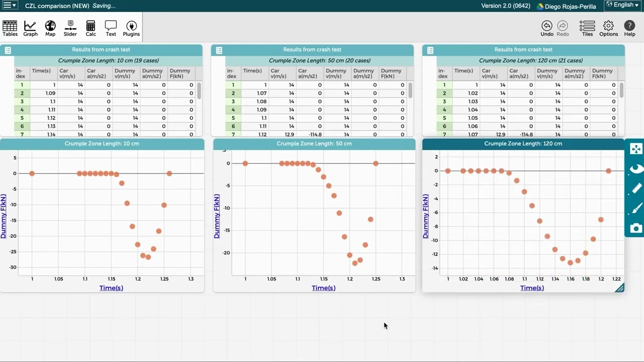Click Car v(m/s) column header in the 50 cm table
The width and height of the screenshot is (644, 362).
click(x=282, y=73)
